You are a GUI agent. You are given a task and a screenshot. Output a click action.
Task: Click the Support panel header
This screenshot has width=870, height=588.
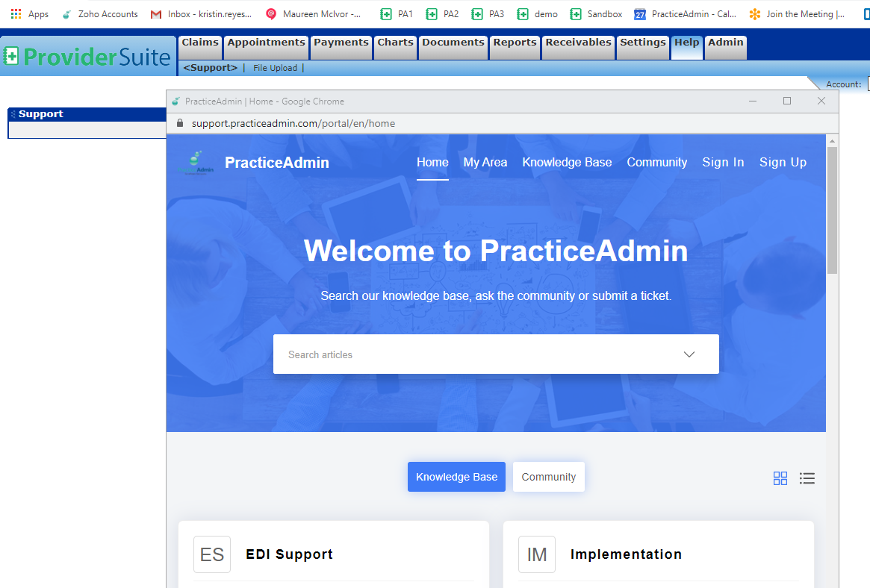[87, 114]
